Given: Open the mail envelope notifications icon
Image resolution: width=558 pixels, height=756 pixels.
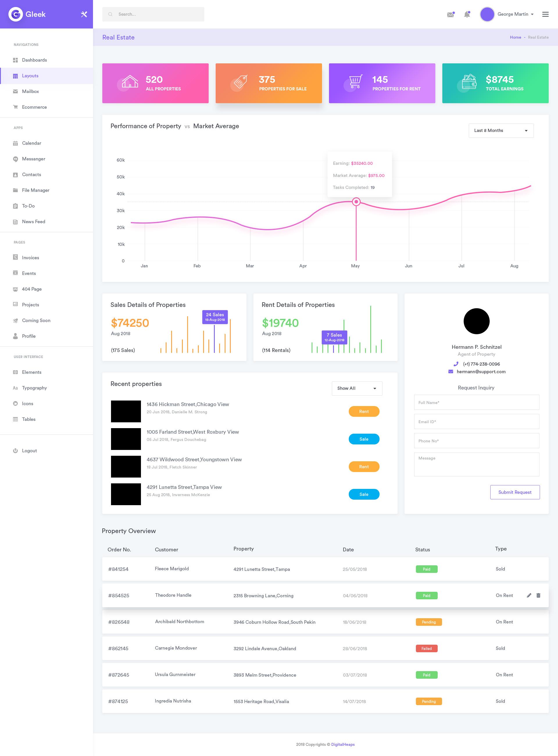Looking at the screenshot, I should click(450, 14).
